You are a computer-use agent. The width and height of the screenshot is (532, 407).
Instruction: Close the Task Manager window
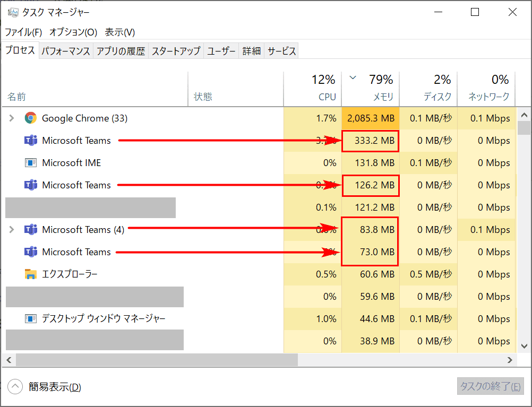tap(512, 12)
